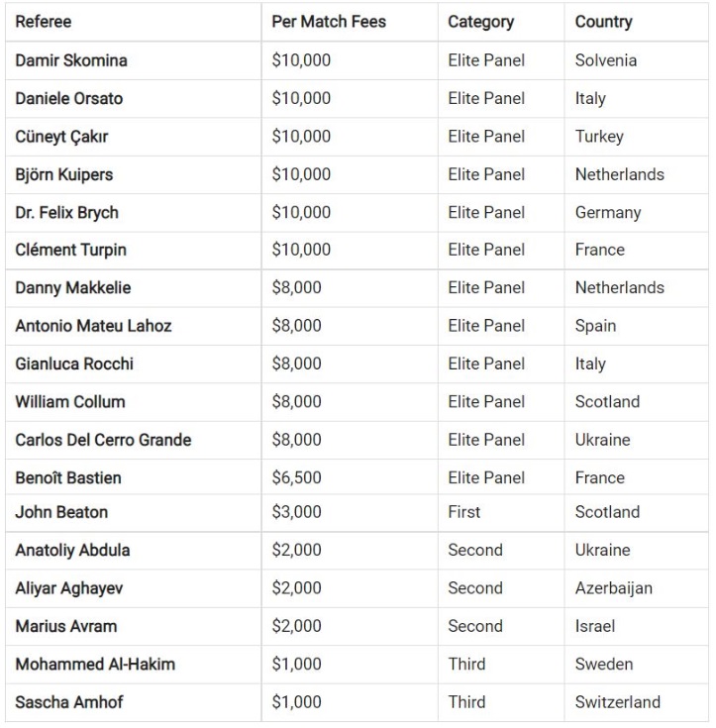This screenshot has height=728, width=716.
Task: Click the Country column header
Action: tap(603, 22)
